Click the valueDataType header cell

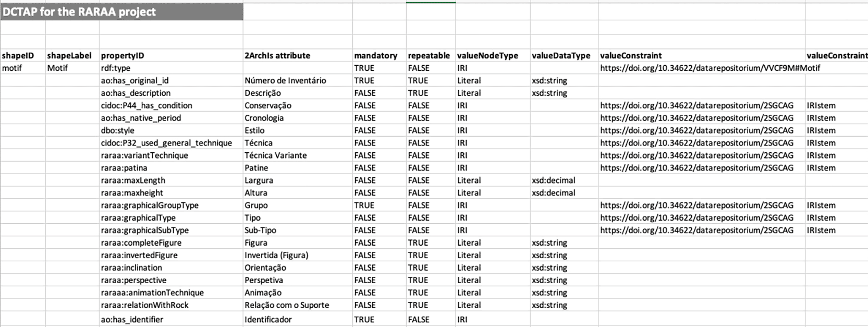pyautogui.click(x=564, y=55)
